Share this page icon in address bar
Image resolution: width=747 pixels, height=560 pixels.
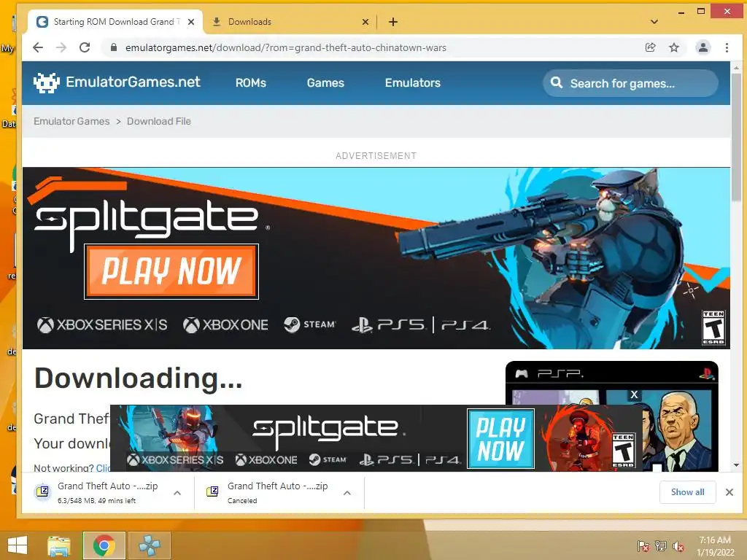click(x=650, y=47)
